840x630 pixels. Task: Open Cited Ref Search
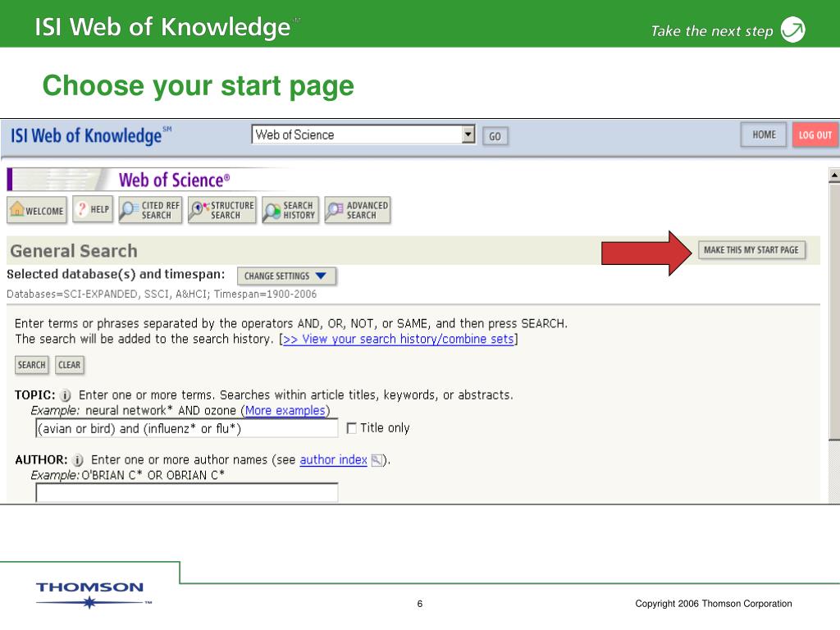coord(151,210)
